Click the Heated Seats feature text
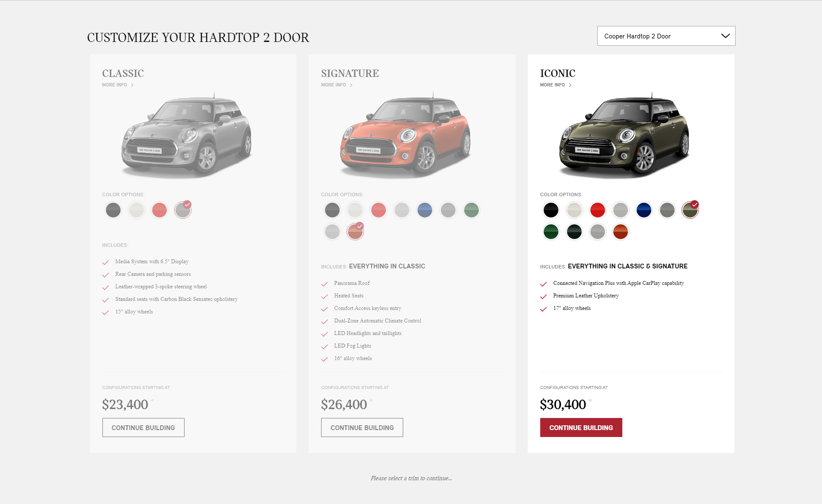The image size is (822, 504). coord(349,296)
